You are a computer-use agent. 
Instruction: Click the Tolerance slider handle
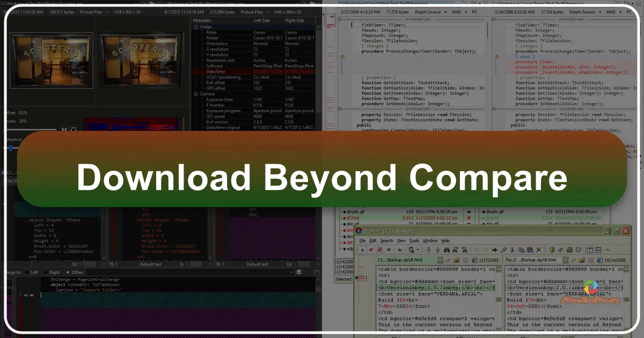12,149
